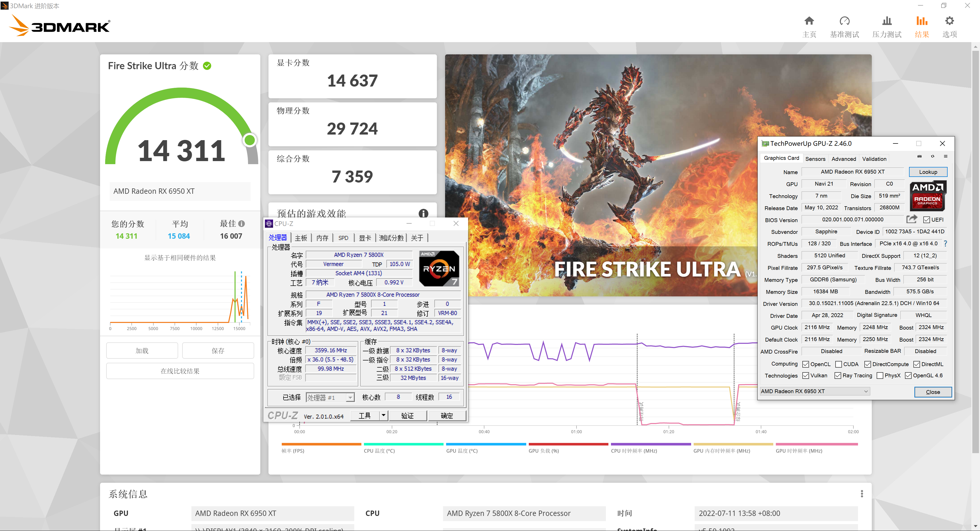
Task: Open the GPU selection dropdown in GPU-Z
Action: (815, 391)
